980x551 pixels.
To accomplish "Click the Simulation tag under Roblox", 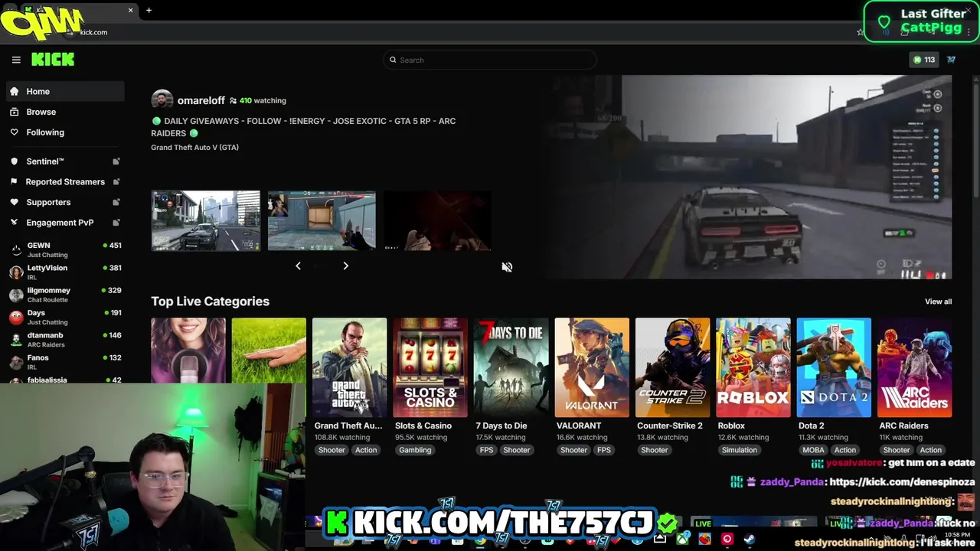I will click(739, 450).
